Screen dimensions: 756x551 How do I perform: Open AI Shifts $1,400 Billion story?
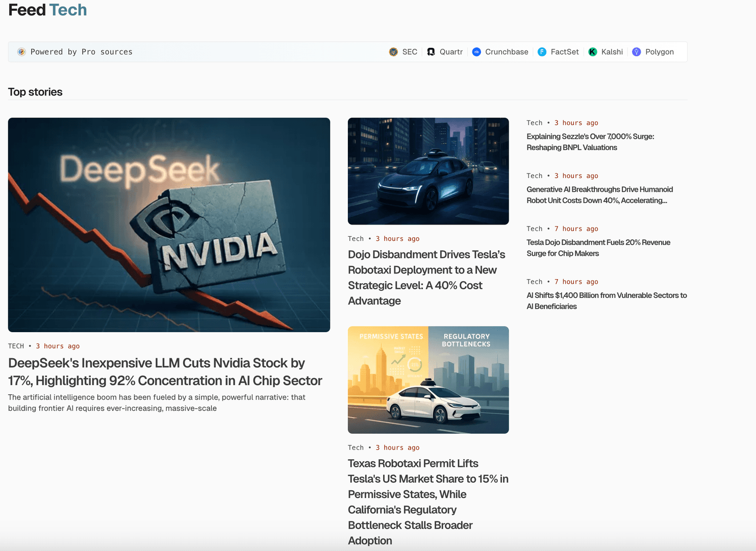coord(606,301)
